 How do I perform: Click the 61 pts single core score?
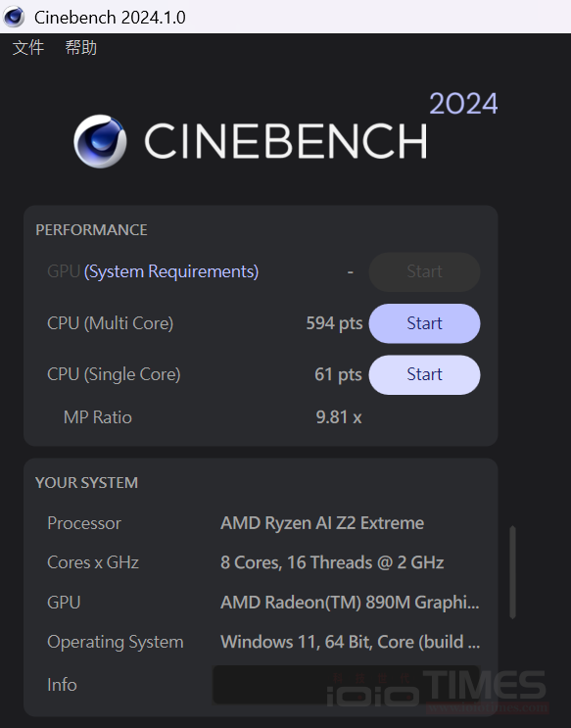coord(338,374)
